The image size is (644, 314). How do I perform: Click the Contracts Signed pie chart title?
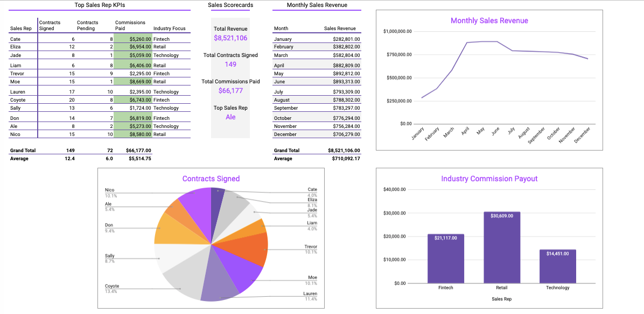point(211,179)
